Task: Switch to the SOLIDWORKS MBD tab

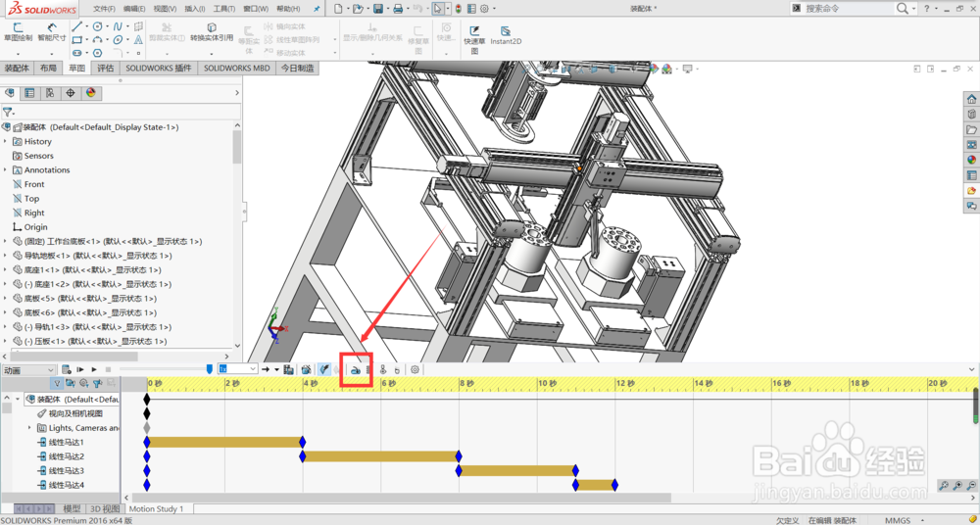Action: pyautogui.click(x=237, y=69)
